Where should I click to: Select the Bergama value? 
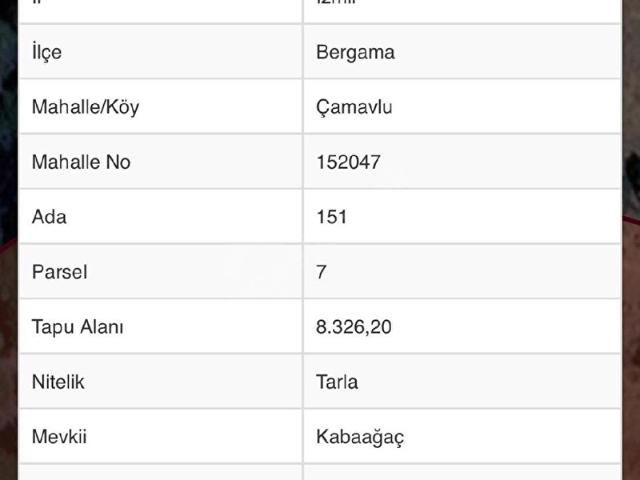pos(355,52)
